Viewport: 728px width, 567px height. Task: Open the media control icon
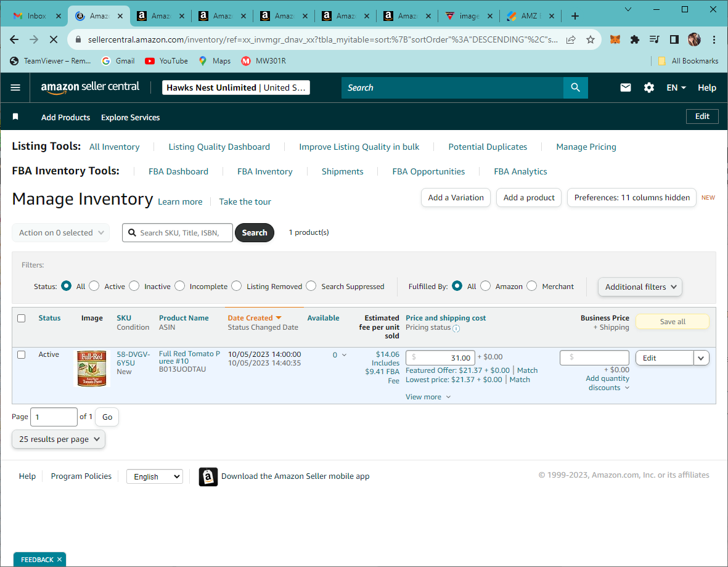654,39
